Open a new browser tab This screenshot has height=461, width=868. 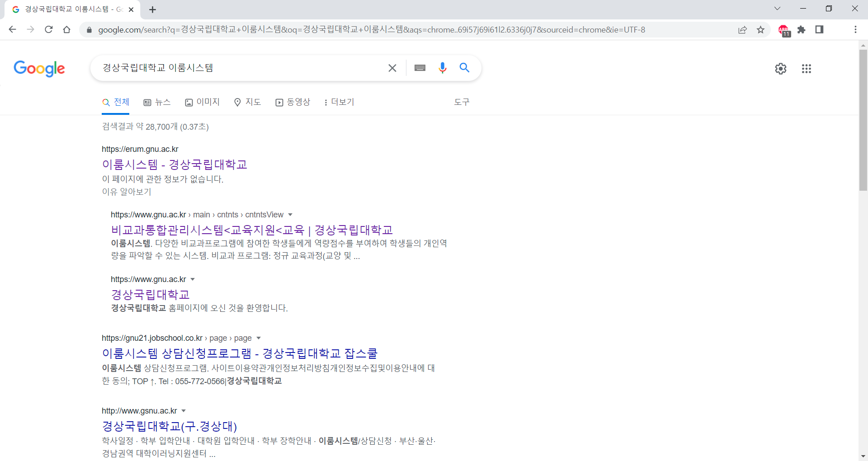(153, 9)
